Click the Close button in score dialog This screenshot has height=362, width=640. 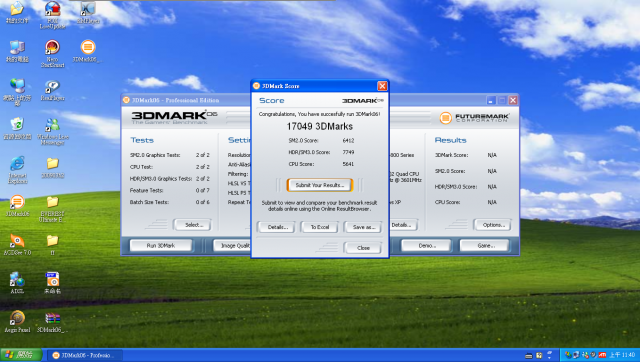coord(363,248)
